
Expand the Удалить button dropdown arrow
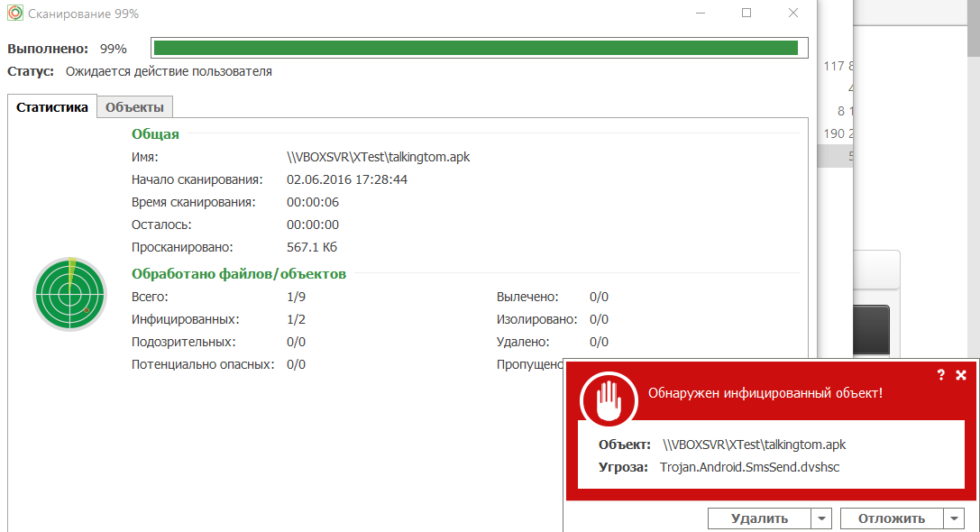click(820, 518)
